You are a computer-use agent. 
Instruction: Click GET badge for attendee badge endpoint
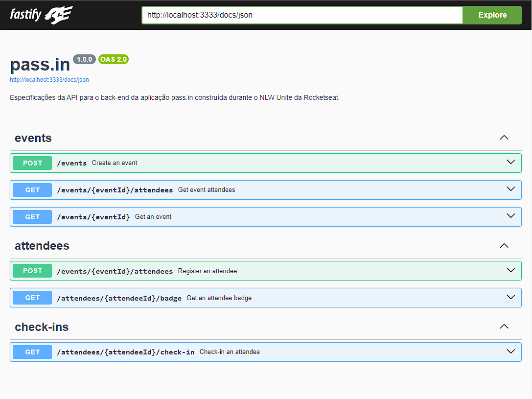tap(32, 298)
